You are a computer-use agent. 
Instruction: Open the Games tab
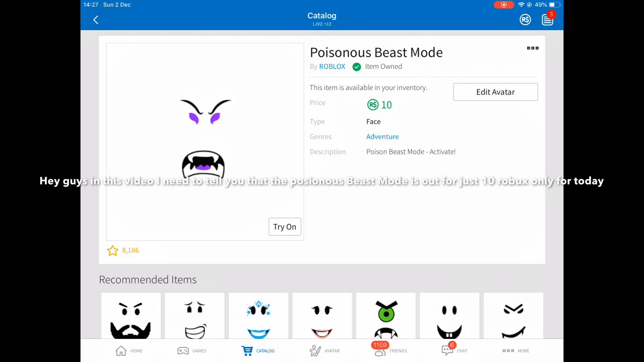pyautogui.click(x=192, y=350)
